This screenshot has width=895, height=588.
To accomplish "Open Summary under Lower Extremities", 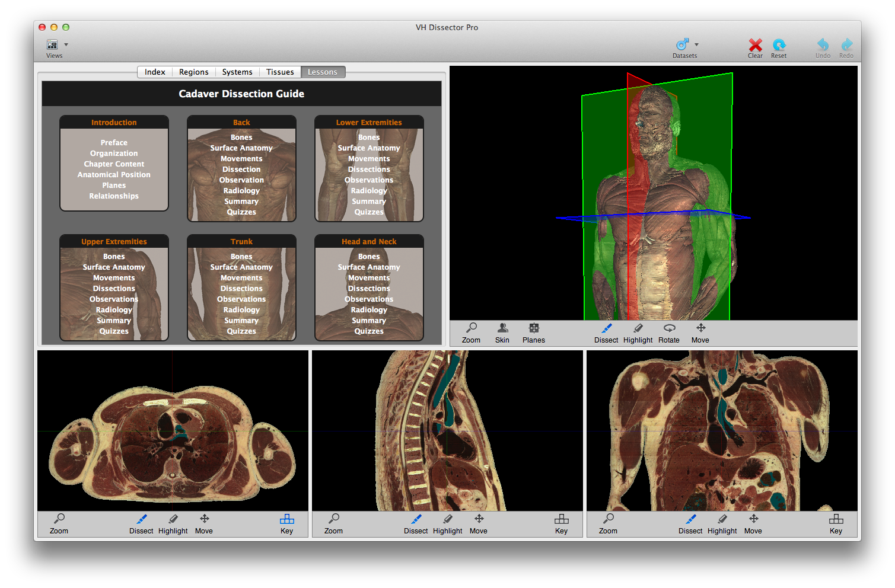I will point(369,202).
